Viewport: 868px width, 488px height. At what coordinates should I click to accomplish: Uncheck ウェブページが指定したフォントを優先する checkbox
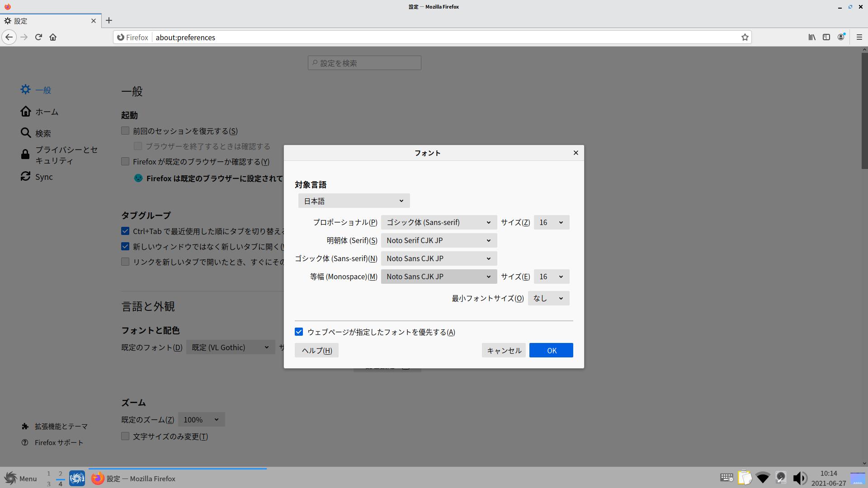click(299, 332)
